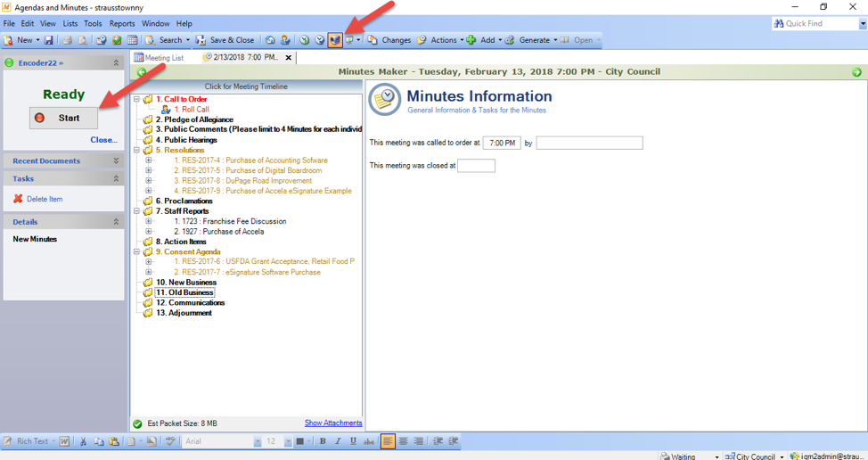Collapse the Consent Agenda tree node

point(136,251)
